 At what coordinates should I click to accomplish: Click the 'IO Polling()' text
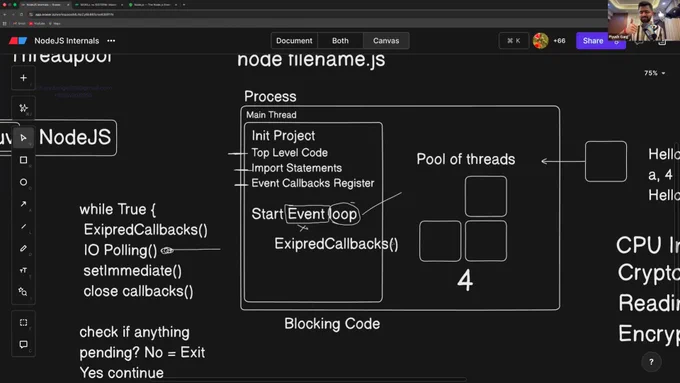[121, 250]
